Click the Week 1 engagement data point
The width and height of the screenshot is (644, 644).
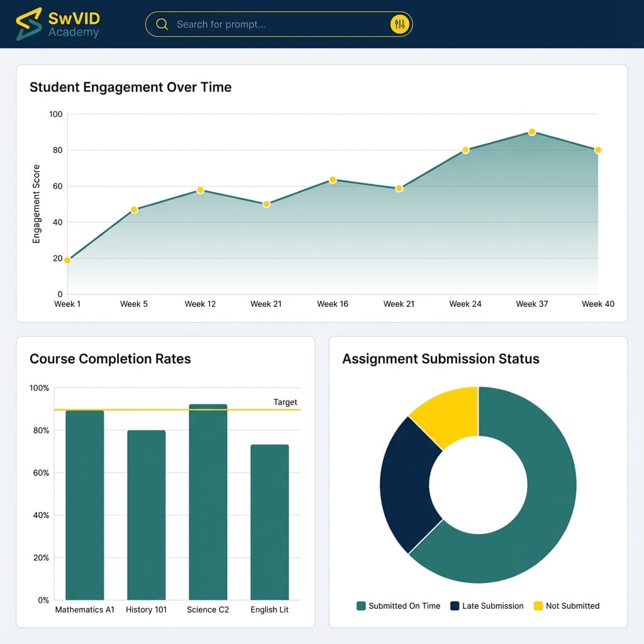tap(67, 258)
